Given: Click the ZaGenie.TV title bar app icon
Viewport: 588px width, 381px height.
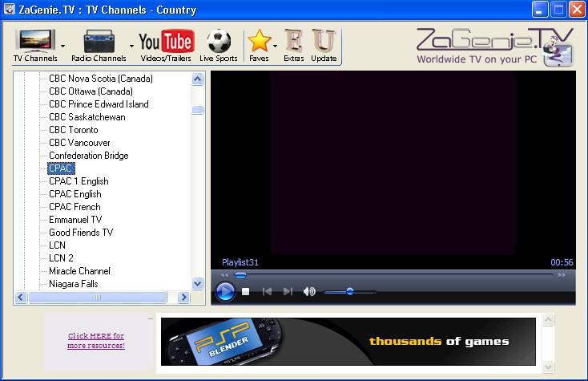Looking at the screenshot, I should tap(9, 10).
